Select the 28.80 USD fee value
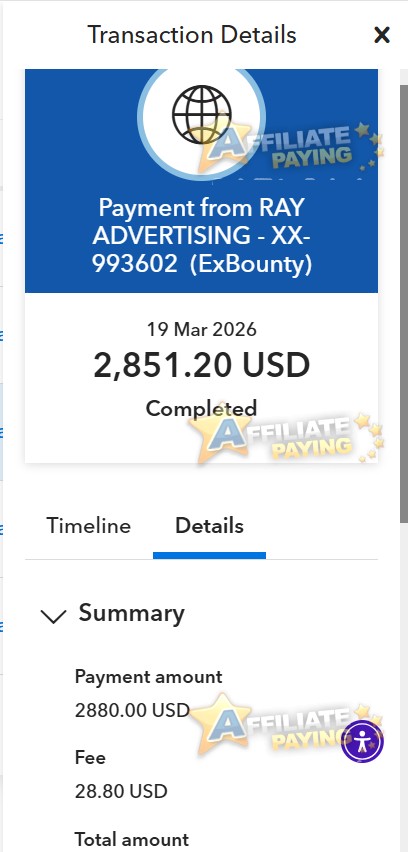This screenshot has width=408, height=852. (x=121, y=791)
